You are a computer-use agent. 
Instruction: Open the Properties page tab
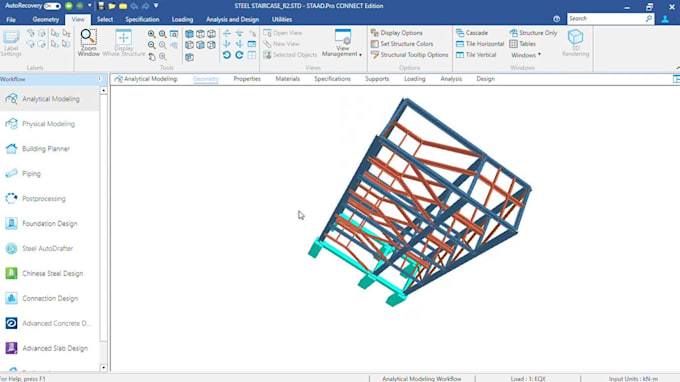click(x=247, y=79)
